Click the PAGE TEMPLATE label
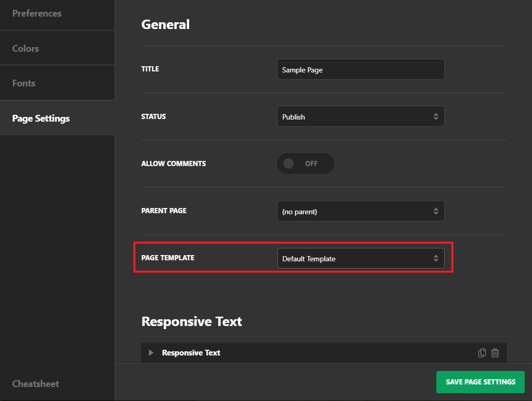Viewport: 532px width, 401px height. tap(168, 258)
